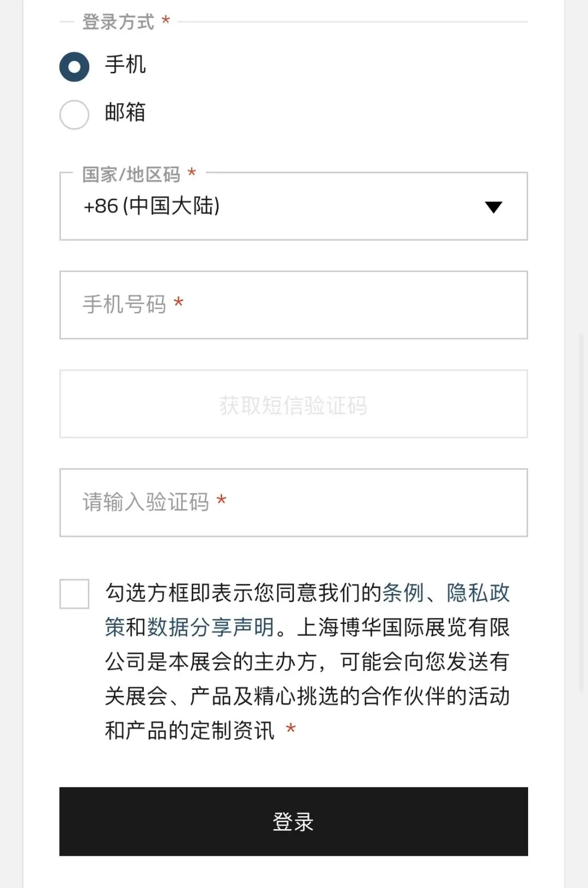Select the 手机 login radio button
Image resolution: width=588 pixels, height=888 pixels.
(x=74, y=66)
